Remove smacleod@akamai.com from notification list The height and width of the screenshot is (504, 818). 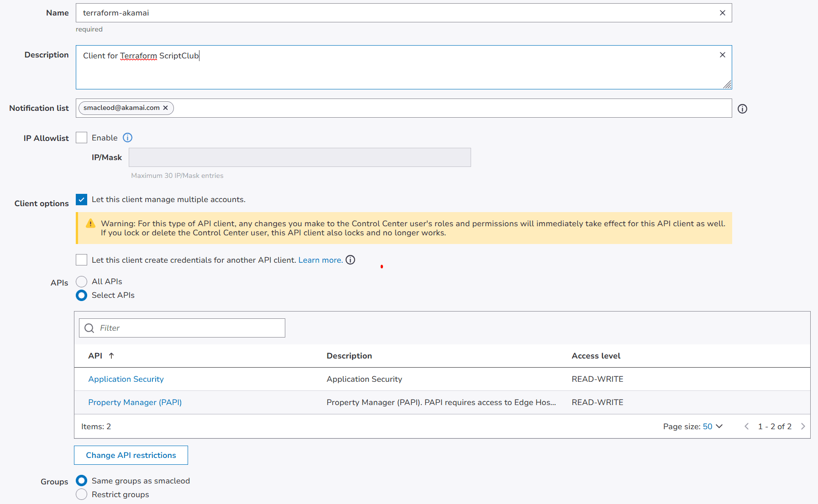coord(166,108)
